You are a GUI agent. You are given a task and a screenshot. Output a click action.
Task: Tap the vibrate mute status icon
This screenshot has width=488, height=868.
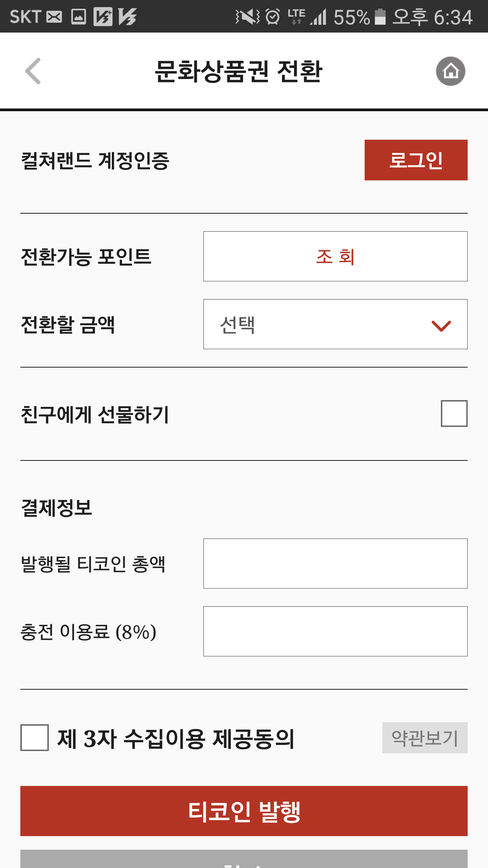pos(248,17)
